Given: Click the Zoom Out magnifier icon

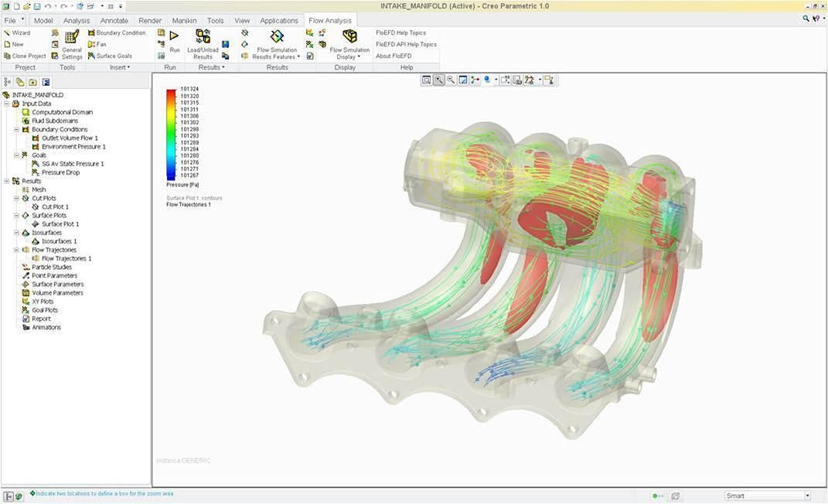Looking at the screenshot, I should [x=451, y=80].
